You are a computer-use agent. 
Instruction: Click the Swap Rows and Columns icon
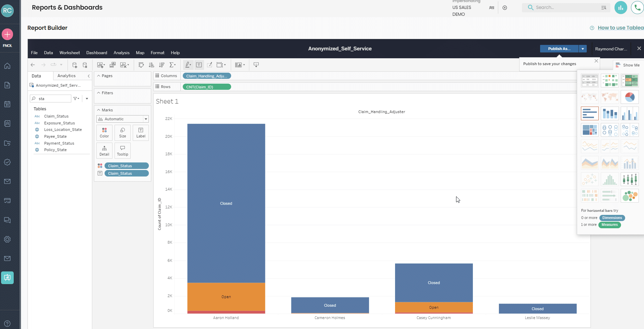coord(141,65)
